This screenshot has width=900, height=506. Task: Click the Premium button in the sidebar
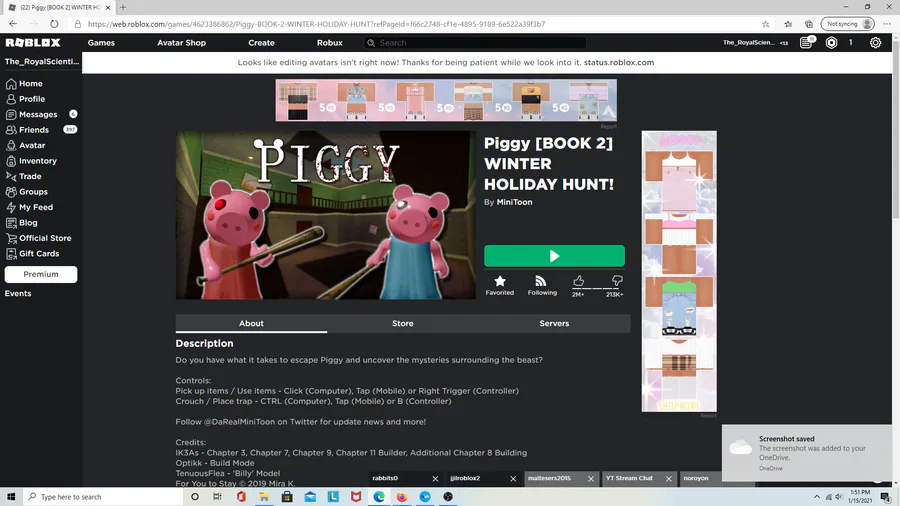click(41, 274)
